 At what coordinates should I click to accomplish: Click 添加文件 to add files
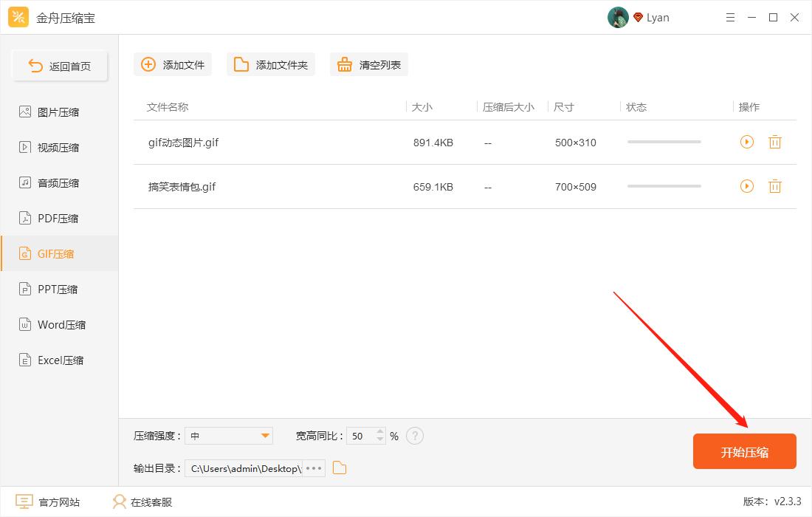tap(172, 64)
